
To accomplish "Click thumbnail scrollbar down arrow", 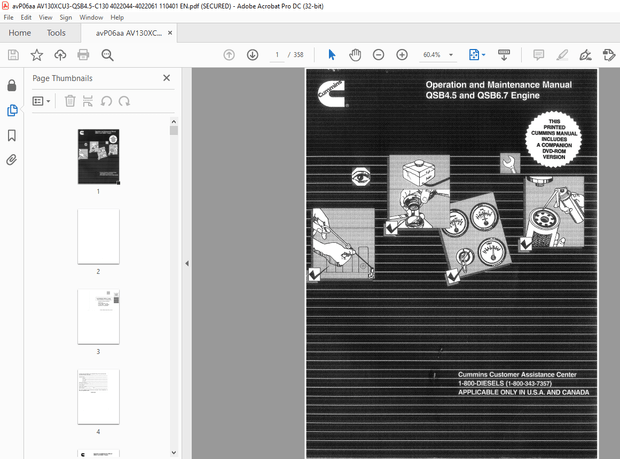I will pyautogui.click(x=174, y=453).
